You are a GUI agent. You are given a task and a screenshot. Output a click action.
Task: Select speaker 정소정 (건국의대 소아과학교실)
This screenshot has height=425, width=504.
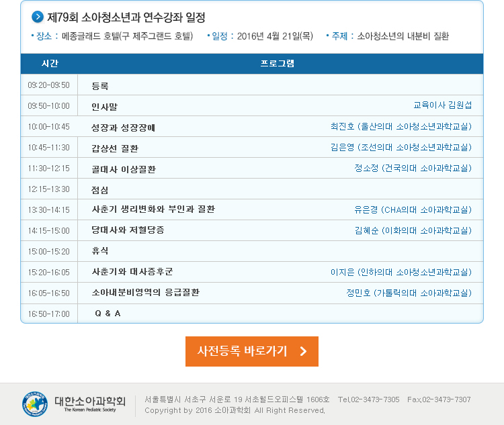(413, 168)
